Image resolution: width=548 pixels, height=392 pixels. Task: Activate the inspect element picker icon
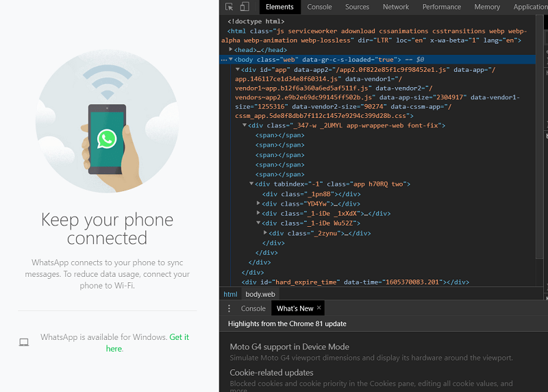pyautogui.click(x=229, y=7)
